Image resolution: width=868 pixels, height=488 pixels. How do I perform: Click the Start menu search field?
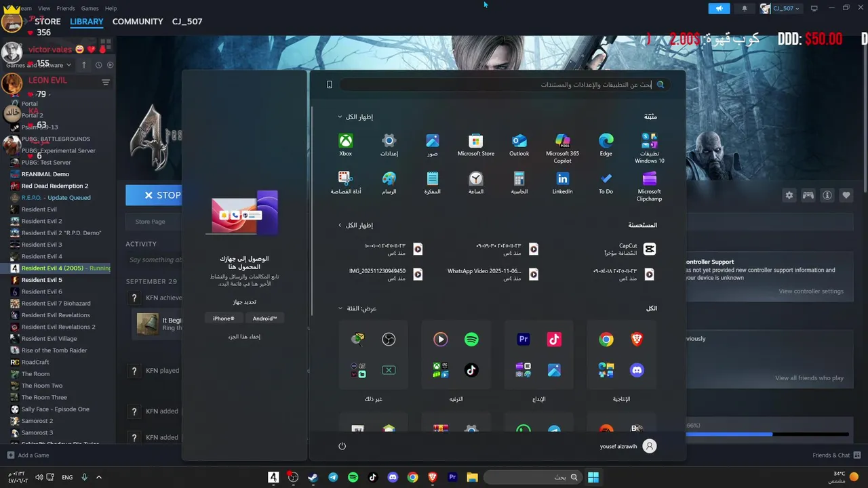click(505, 85)
